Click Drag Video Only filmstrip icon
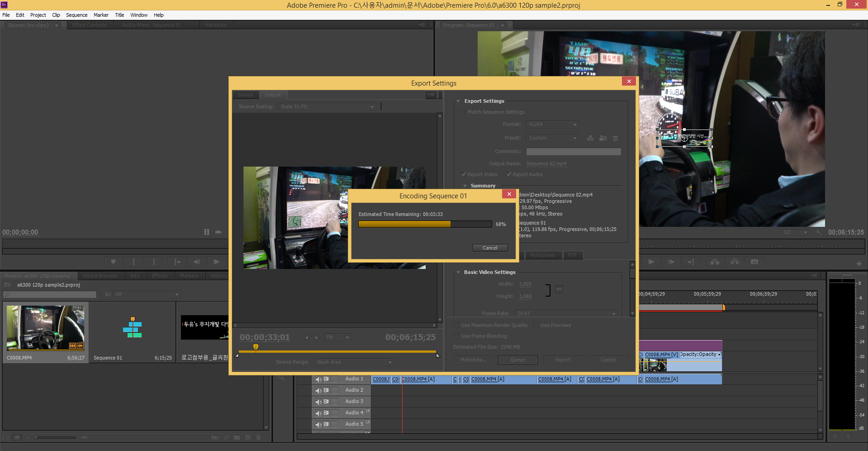The height and width of the screenshot is (451, 868). 207,232
